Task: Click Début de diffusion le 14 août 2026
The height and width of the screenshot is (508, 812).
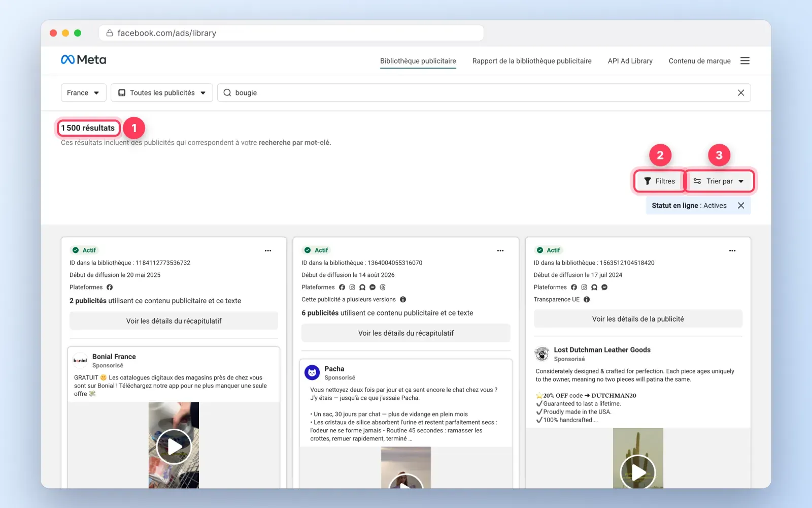Action: (348, 275)
